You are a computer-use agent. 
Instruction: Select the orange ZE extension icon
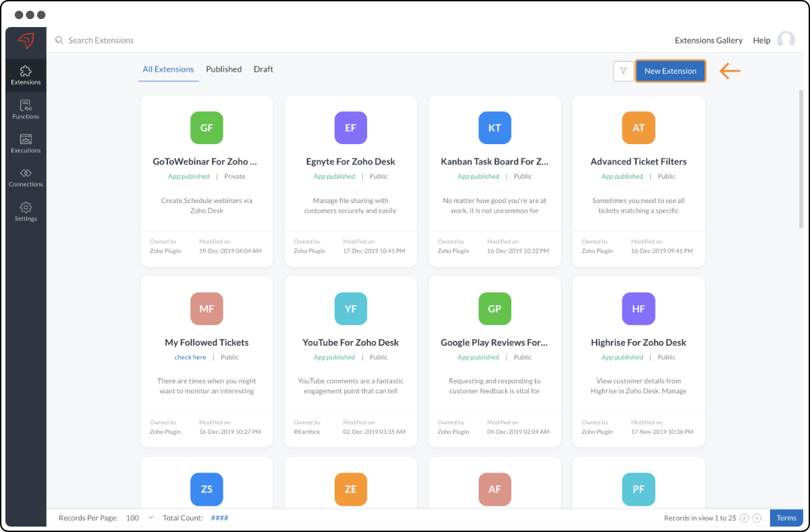pos(351,489)
